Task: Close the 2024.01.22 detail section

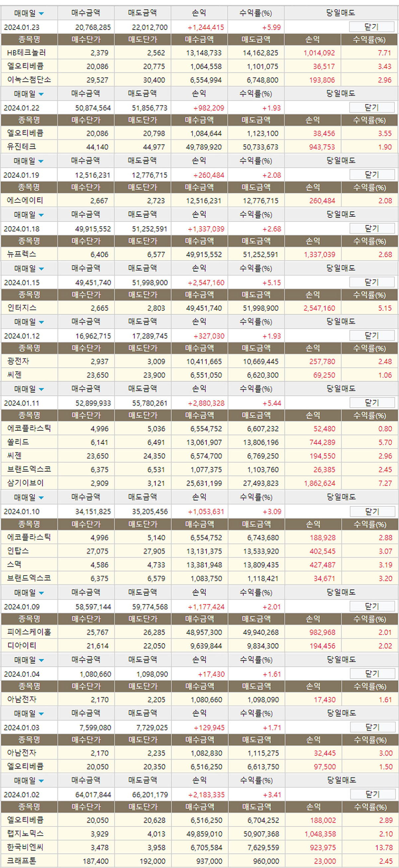Action: click(x=371, y=107)
